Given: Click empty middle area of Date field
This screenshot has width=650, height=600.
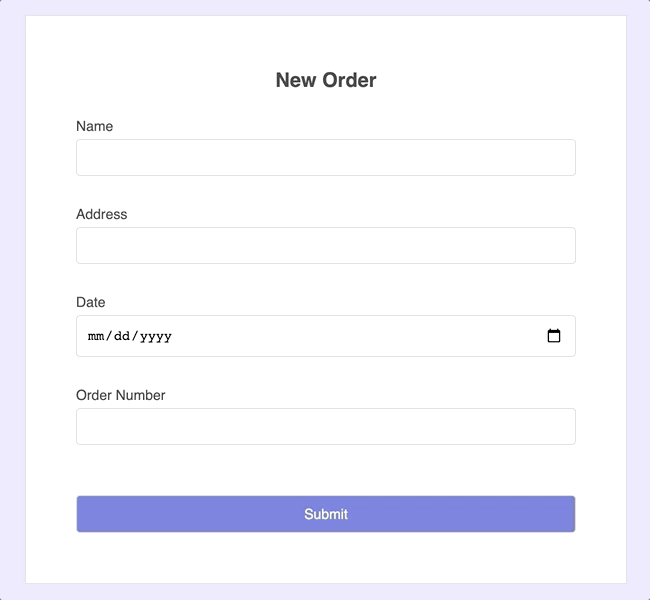Looking at the screenshot, I should pos(350,337).
